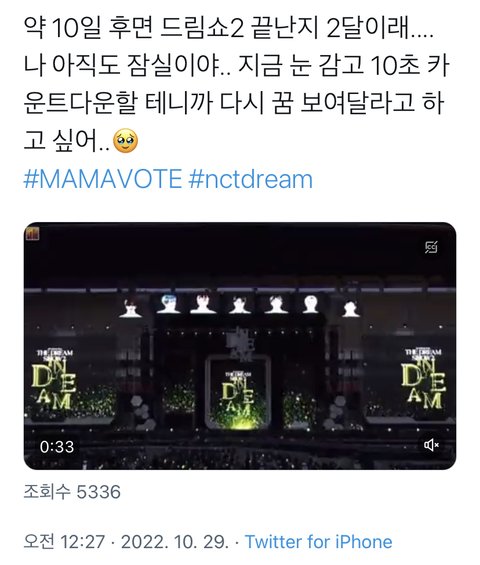The width and height of the screenshot is (480, 565).
Task: Click the 2022. 10. 29. date
Action: click(175, 542)
